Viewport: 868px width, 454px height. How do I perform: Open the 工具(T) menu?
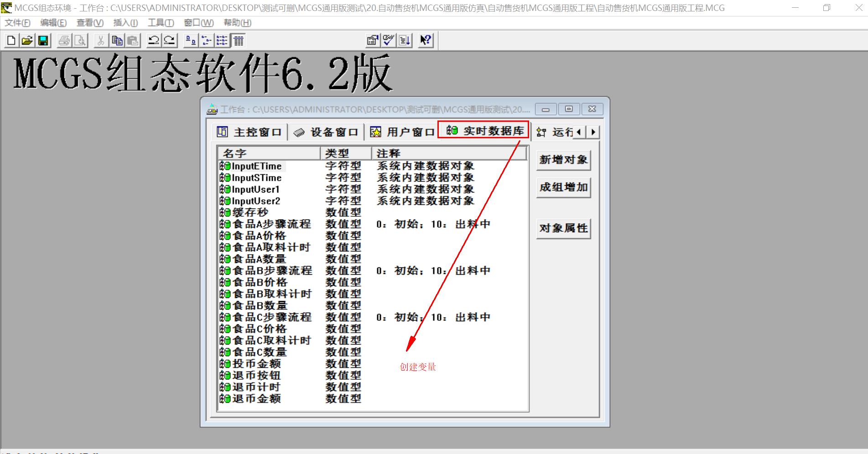tap(161, 23)
